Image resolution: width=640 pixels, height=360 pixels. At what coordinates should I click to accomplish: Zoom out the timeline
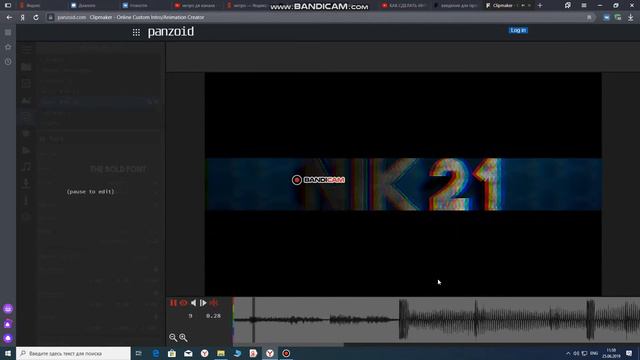(173, 337)
